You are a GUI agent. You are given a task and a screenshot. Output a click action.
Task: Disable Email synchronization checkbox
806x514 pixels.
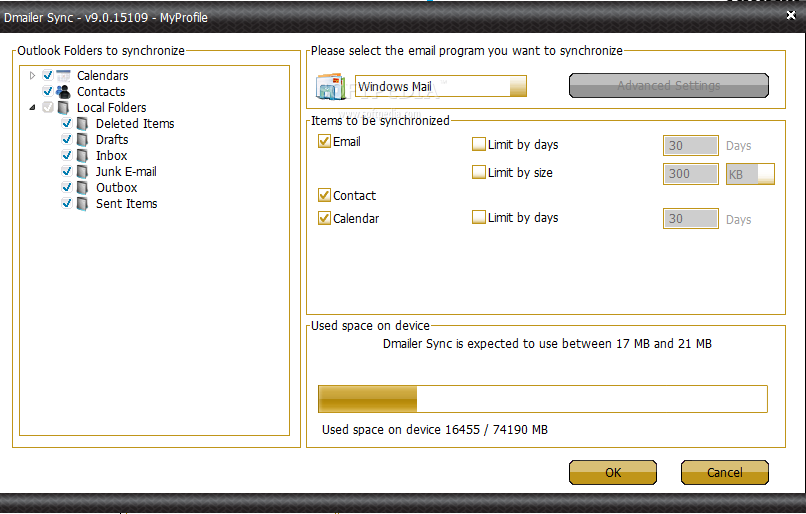point(324,141)
